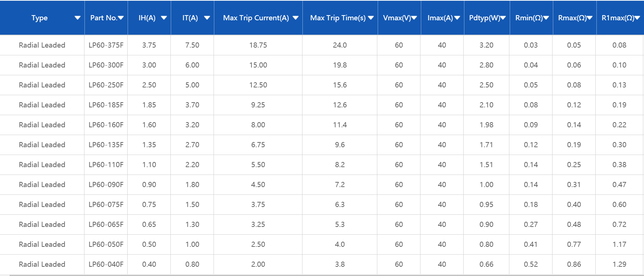Click the Vmax(V) filter arrow
The image size is (644, 276).
click(414, 18)
